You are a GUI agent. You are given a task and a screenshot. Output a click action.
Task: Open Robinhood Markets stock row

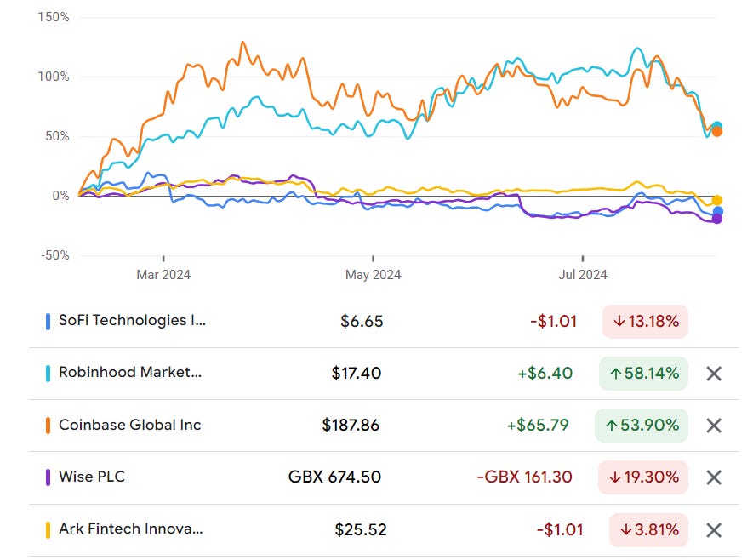[x=384, y=374]
